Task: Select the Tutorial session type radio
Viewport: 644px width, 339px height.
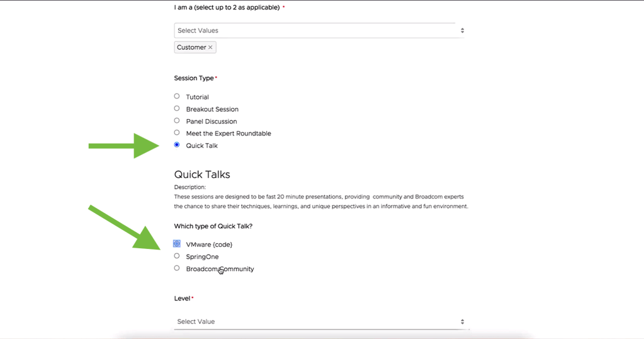Action: pos(177,96)
